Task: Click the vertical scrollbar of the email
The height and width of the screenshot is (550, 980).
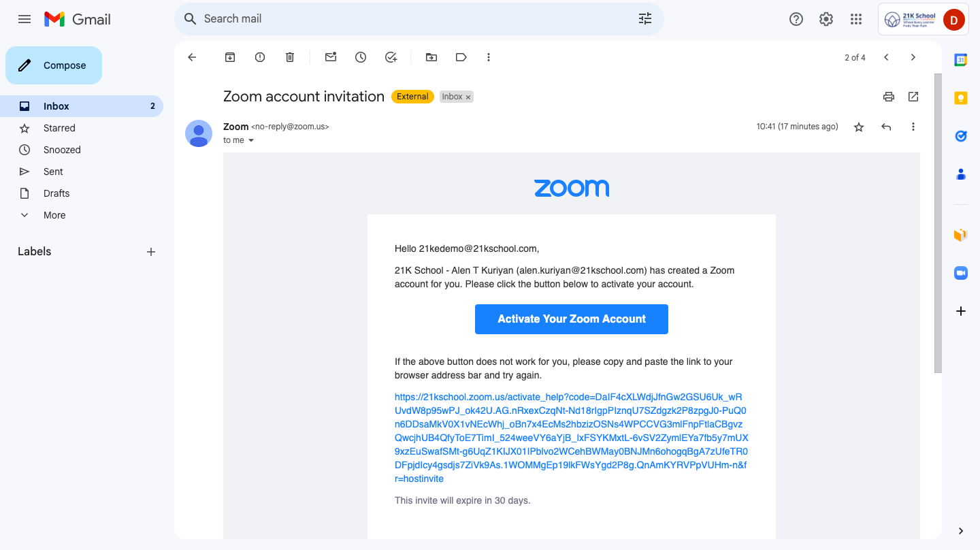Action: coord(938,225)
